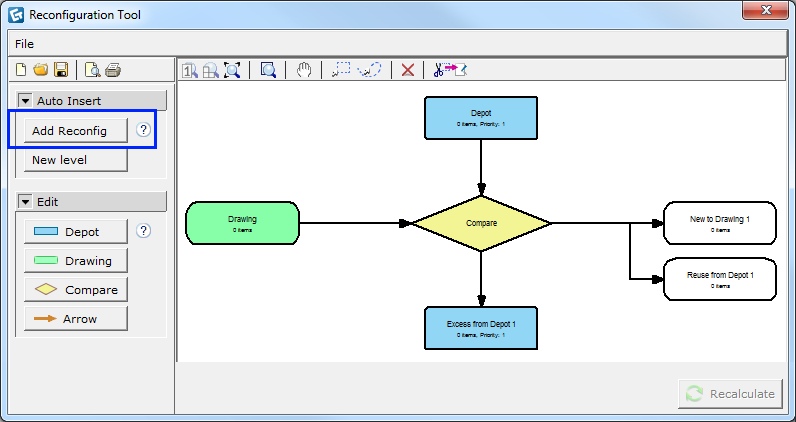
Task: Select the Compare shape button
Action: (76, 290)
